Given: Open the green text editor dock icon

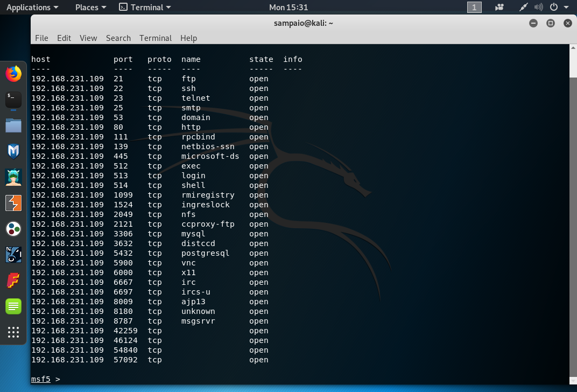Looking at the screenshot, I should coord(13,306).
